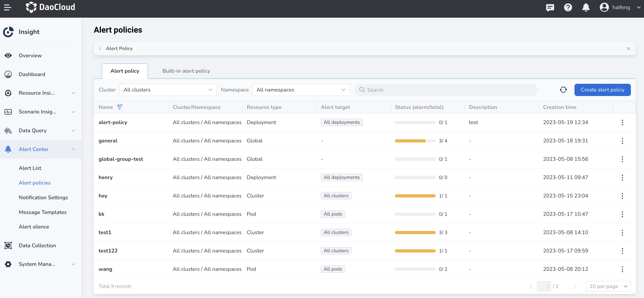Open the Cluster dropdown All clusters
This screenshot has height=298, width=644.
point(168,90)
